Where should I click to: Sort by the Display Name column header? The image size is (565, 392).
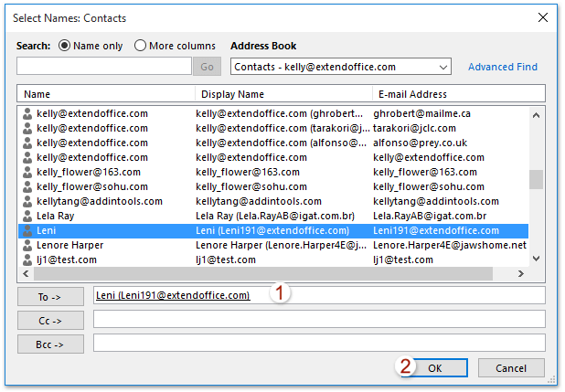283,94
